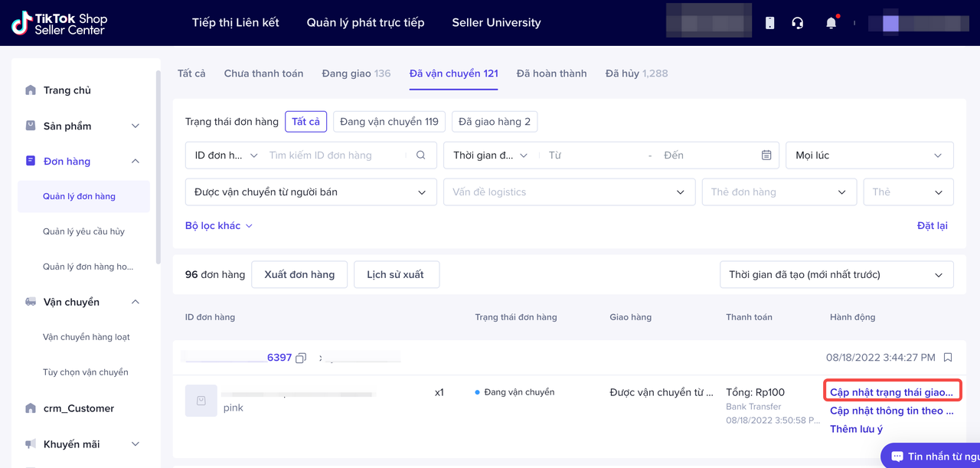
Task: Click the calendar icon in date range
Action: [x=766, y=155]
